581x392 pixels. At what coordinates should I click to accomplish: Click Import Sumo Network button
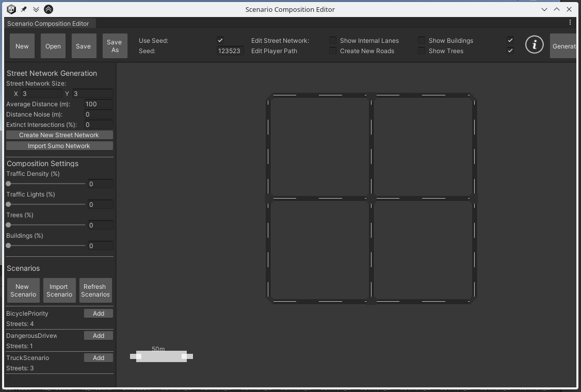pyautogui.click(x=59, y=145)
